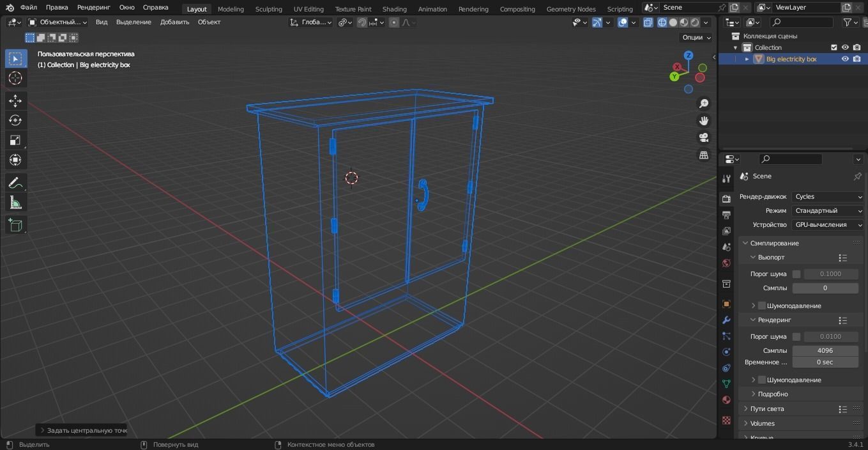
Task: Open the Рендеринг menu
Action: click(93, 8)
